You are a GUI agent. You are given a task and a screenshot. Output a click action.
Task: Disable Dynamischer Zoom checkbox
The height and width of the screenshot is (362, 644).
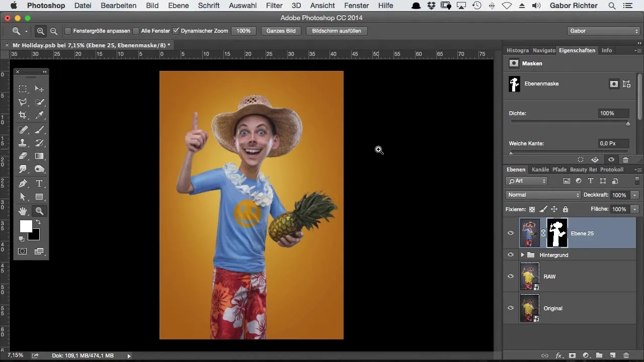click(176, 31)
